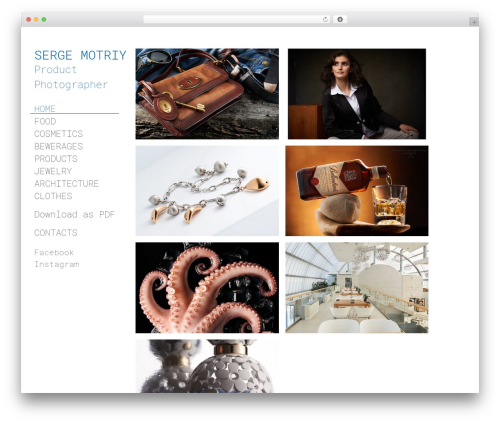Click the Product Photographer tagline
This screenshot has height=423, width=500.
pos(71,77)
